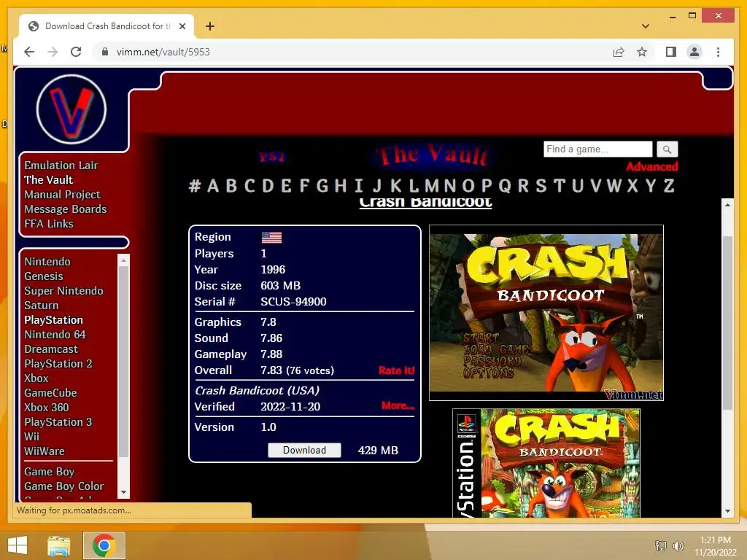The height and width of the screenshot is (560, 747).
Task: Click the serial number SCUS-94900
Action: (293, 301)
